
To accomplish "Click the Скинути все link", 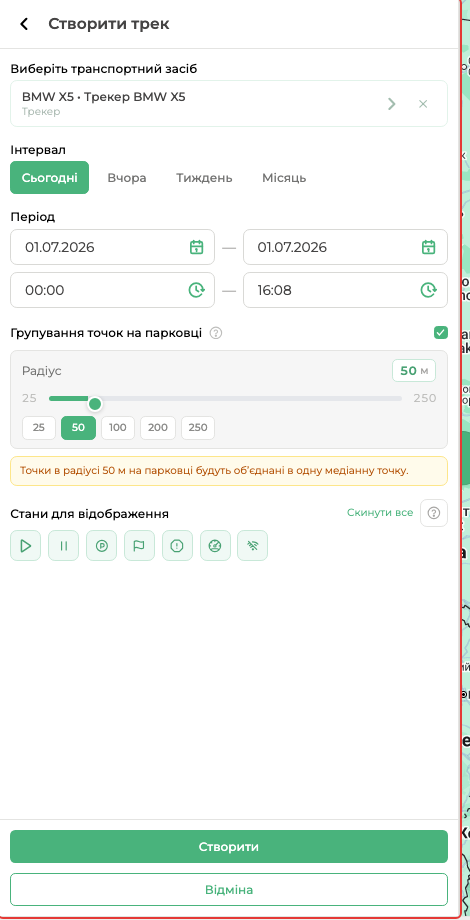I will point(380,513).
